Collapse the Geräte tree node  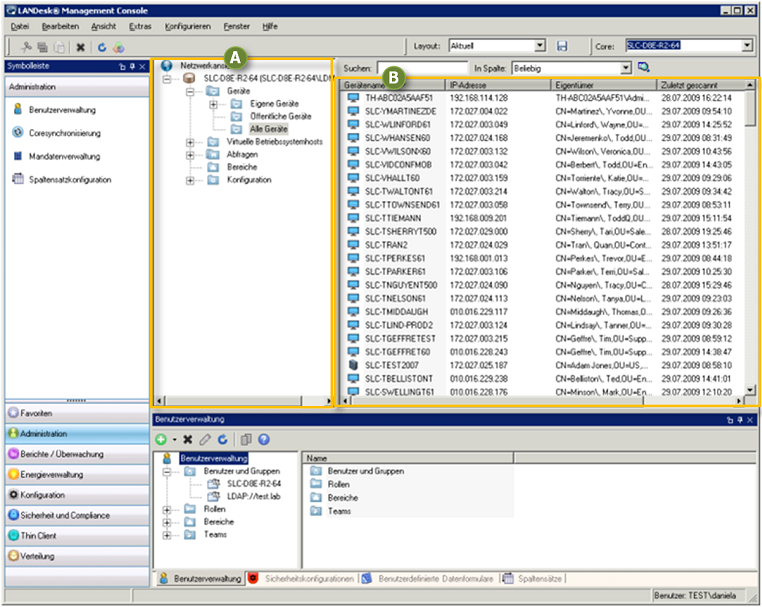click(190, 91)
